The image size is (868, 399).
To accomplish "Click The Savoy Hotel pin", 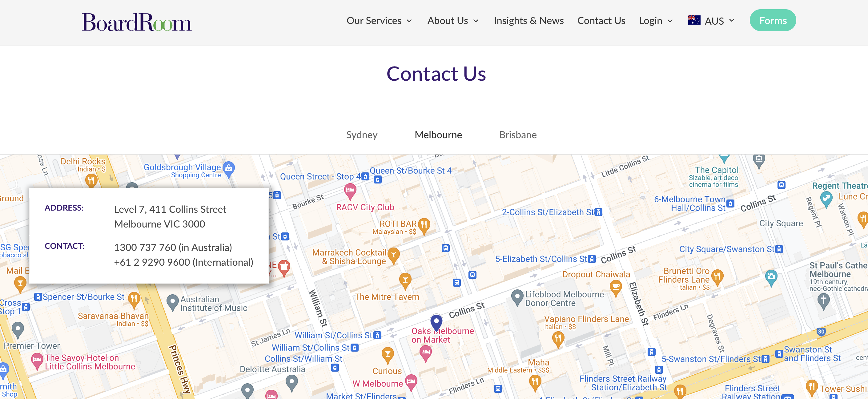I will click(x=37, y=361).
